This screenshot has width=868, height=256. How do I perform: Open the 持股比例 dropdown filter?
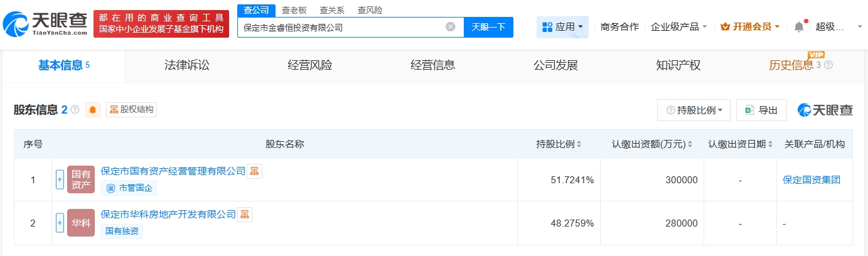tap(694, 110)
